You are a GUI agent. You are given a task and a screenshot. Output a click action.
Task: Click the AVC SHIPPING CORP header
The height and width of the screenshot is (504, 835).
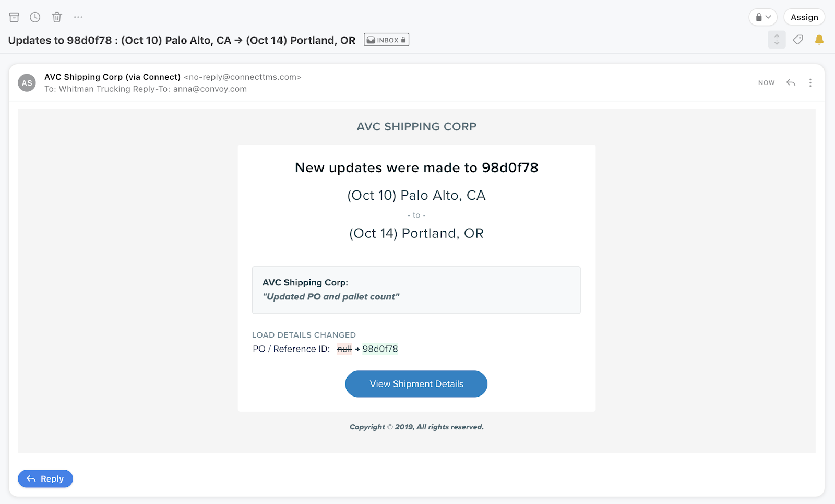(x=416, y=127)
